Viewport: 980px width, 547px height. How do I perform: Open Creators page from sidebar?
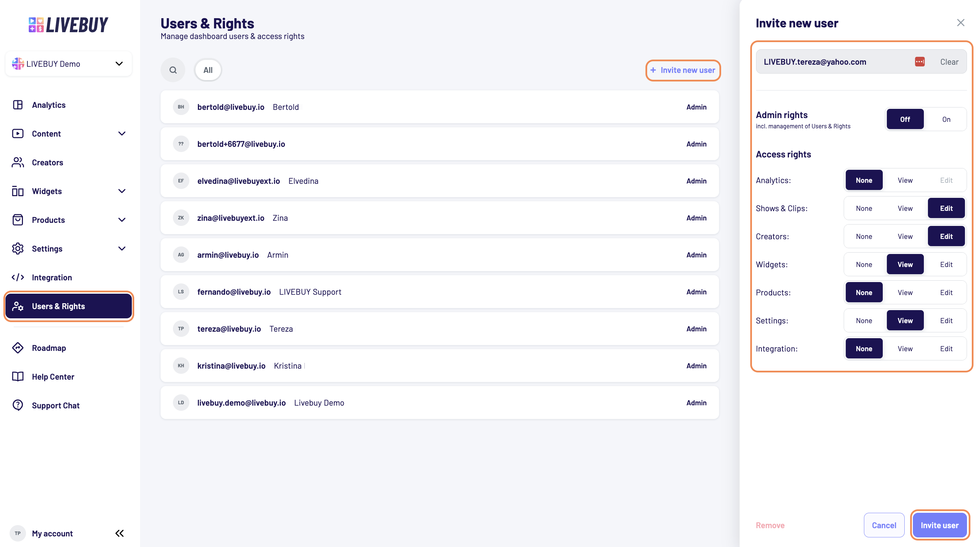click(68, 163)
